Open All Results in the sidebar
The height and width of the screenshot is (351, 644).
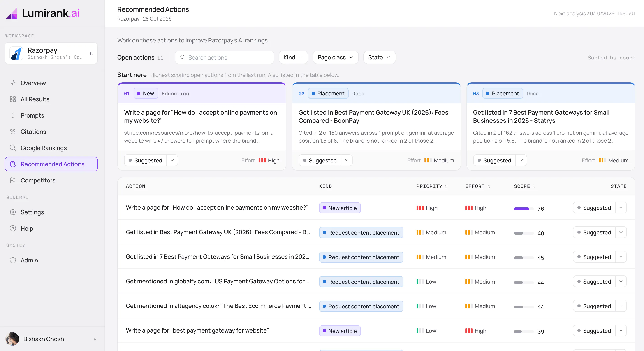(51, 99)
